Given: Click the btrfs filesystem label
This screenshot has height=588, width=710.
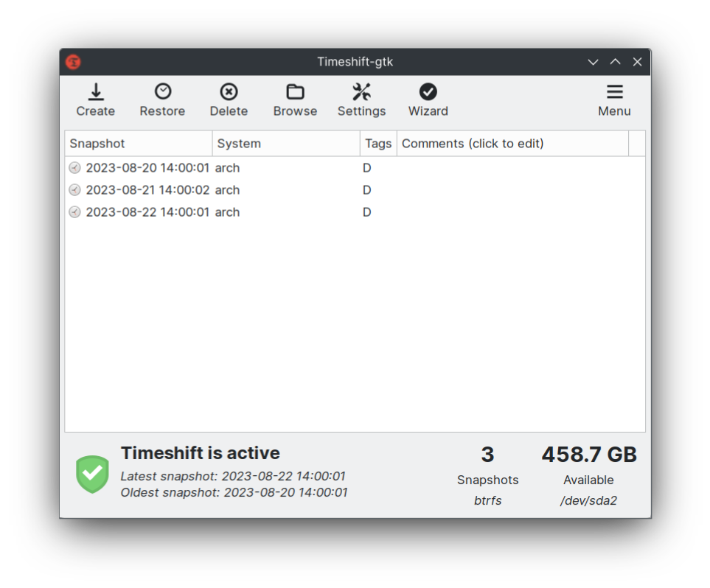Looking at the screenshot, I should pyautogui.click(x=487, y=500).
